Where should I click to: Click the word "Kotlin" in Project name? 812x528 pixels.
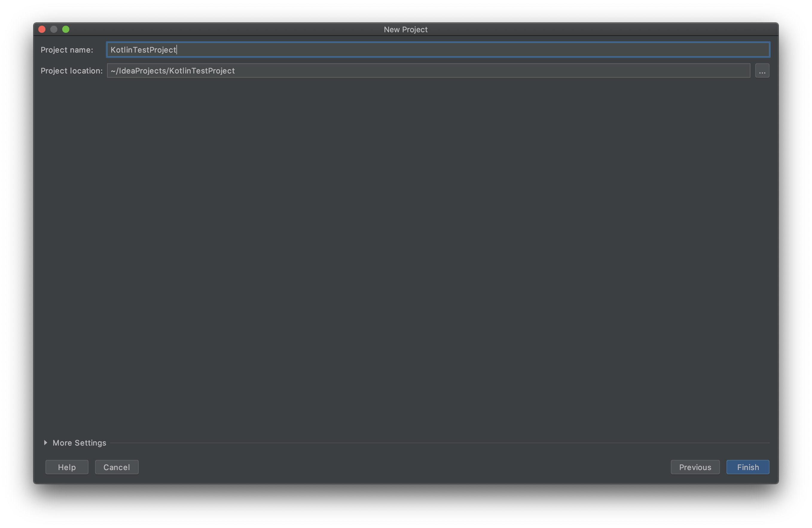point(121,50)
